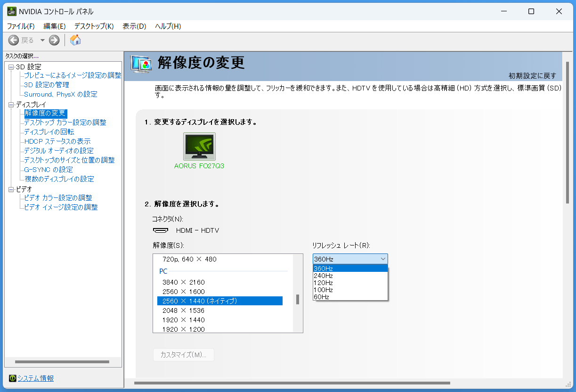Image resolution: width=576 pixels, height=392 pixels.
Task: Open デジタル オーディオの設定
Action: click(59, 151)
